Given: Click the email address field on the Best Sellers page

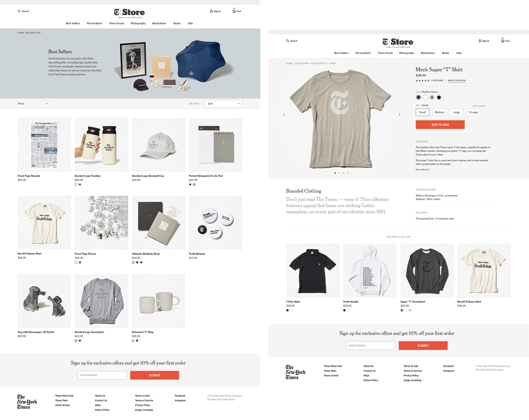Looking at the screenshot, I should point(102,375).
